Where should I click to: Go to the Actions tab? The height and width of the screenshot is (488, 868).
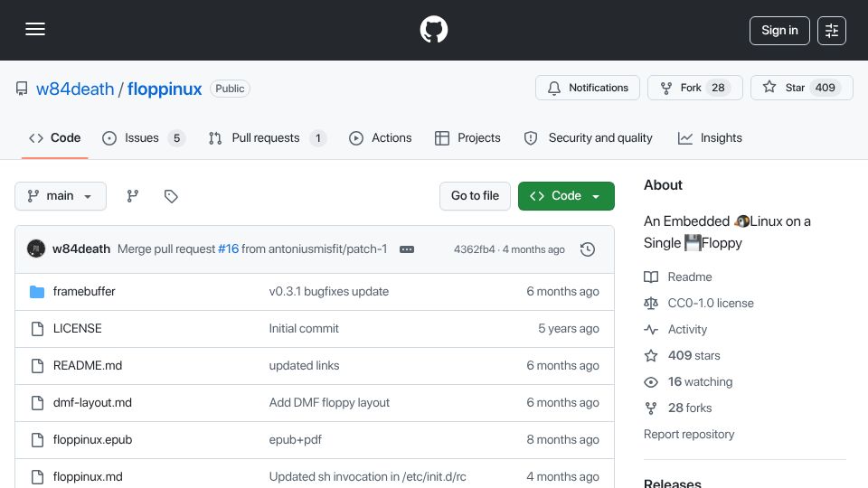coord(381,137)
